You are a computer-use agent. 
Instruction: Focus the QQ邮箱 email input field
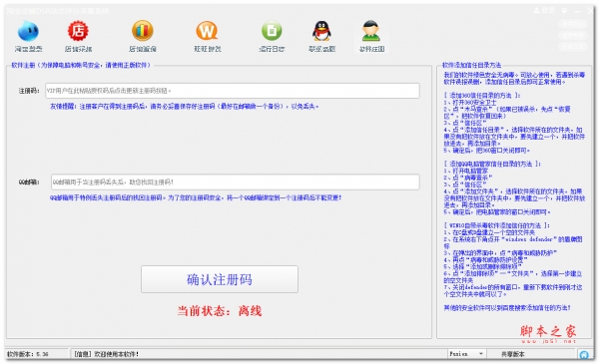coord(236,182)
